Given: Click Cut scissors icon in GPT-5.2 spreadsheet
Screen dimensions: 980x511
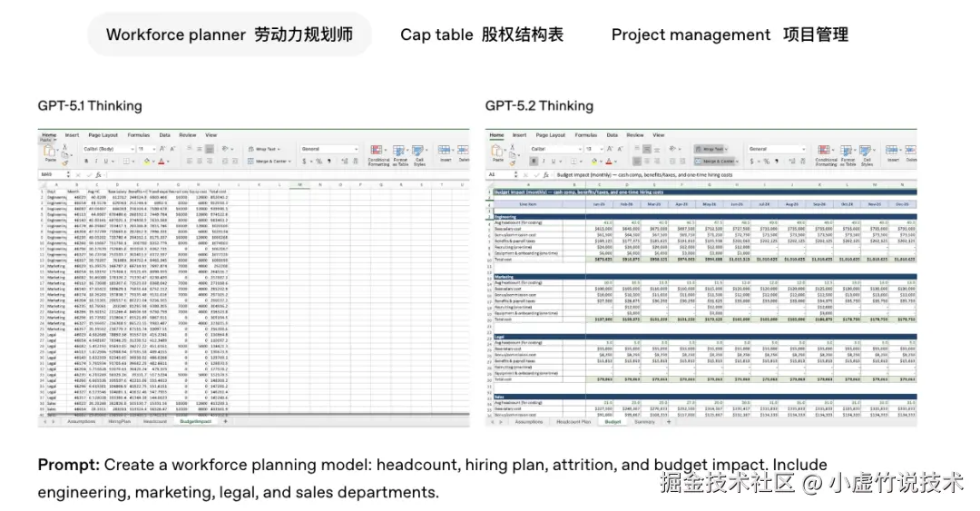Looking at the screenshot, I should click(x=513, y=147).
